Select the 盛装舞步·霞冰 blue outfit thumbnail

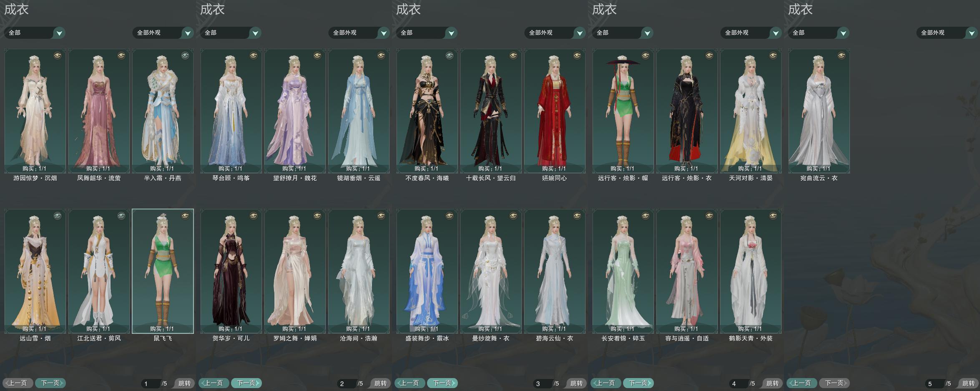(427, 271)
